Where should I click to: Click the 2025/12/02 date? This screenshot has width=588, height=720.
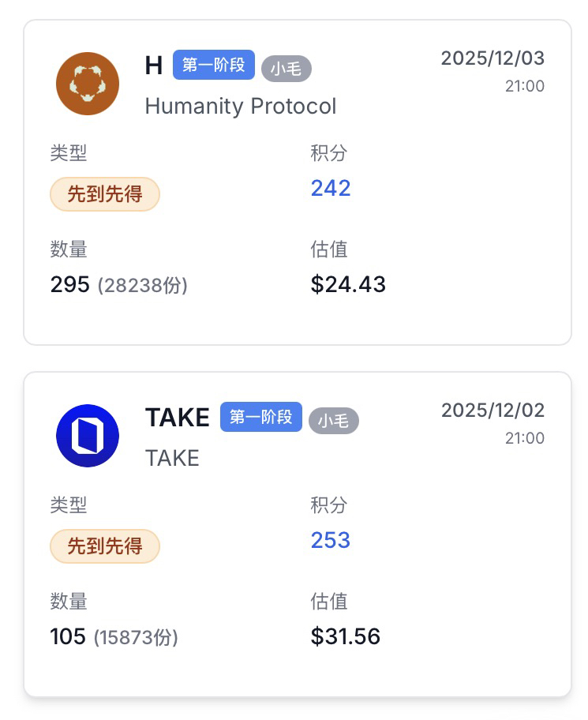[492, 411]
